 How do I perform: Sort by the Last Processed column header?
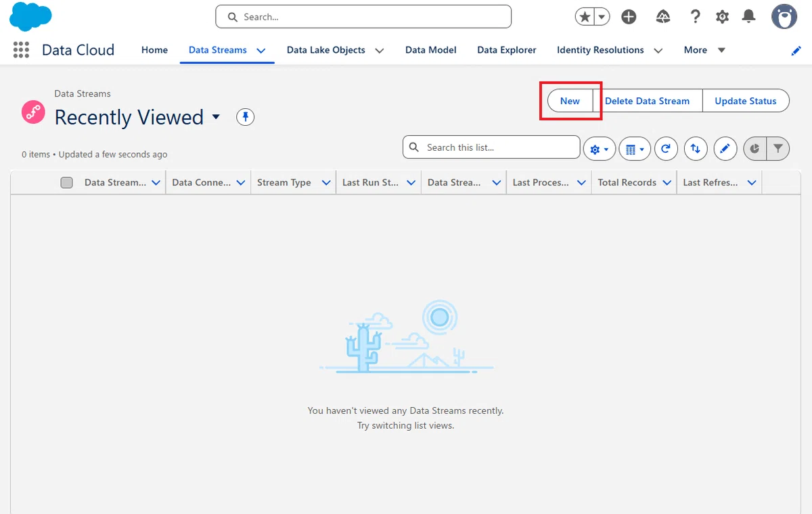[x=541, y=183]
